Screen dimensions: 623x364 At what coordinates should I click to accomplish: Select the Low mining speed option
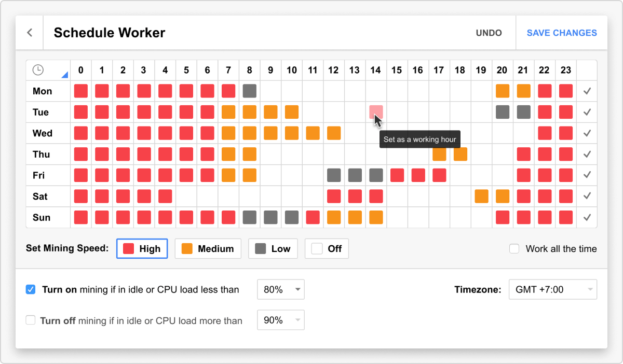(x=273, y=249)
